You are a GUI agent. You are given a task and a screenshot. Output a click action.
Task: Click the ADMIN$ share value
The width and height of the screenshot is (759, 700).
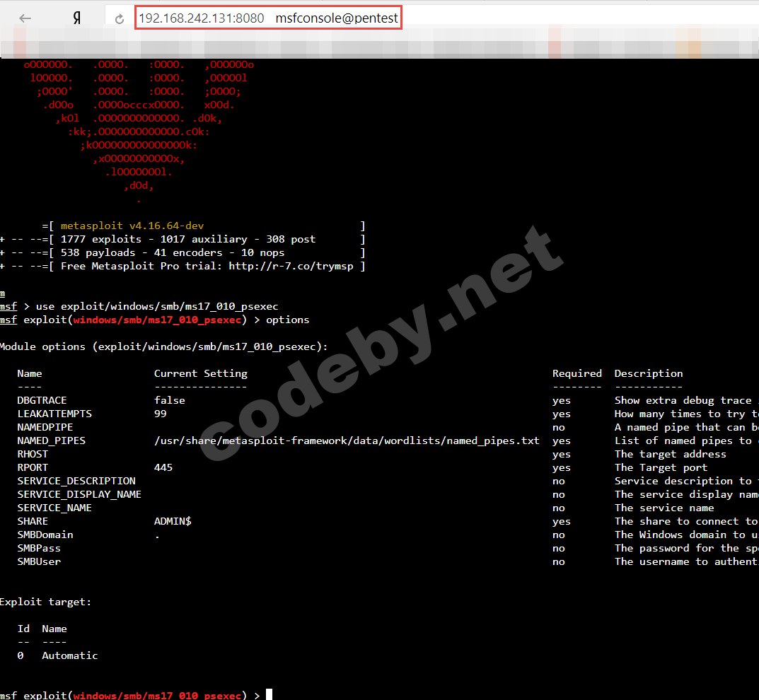[173, 522]
